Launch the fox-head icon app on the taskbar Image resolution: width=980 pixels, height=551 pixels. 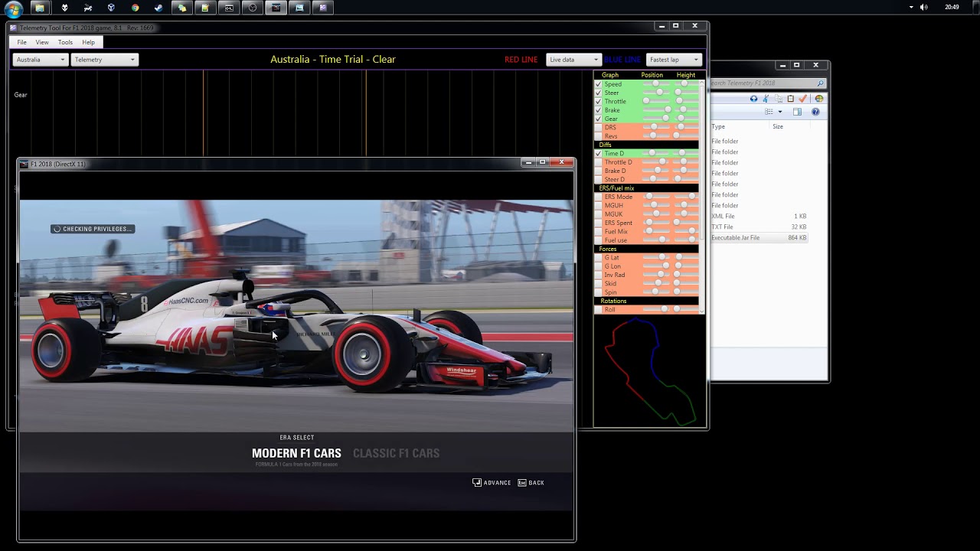pos(64,8)
